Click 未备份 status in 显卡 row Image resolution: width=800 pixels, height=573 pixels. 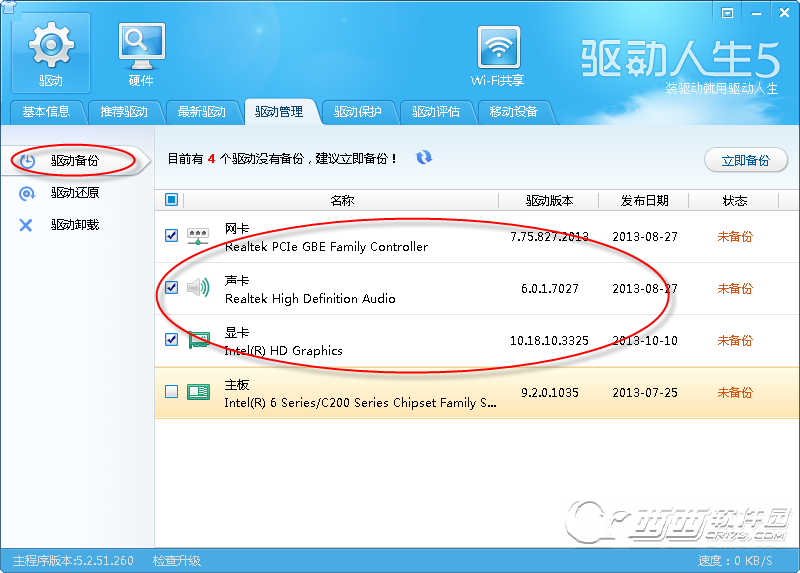click(735, 341)
